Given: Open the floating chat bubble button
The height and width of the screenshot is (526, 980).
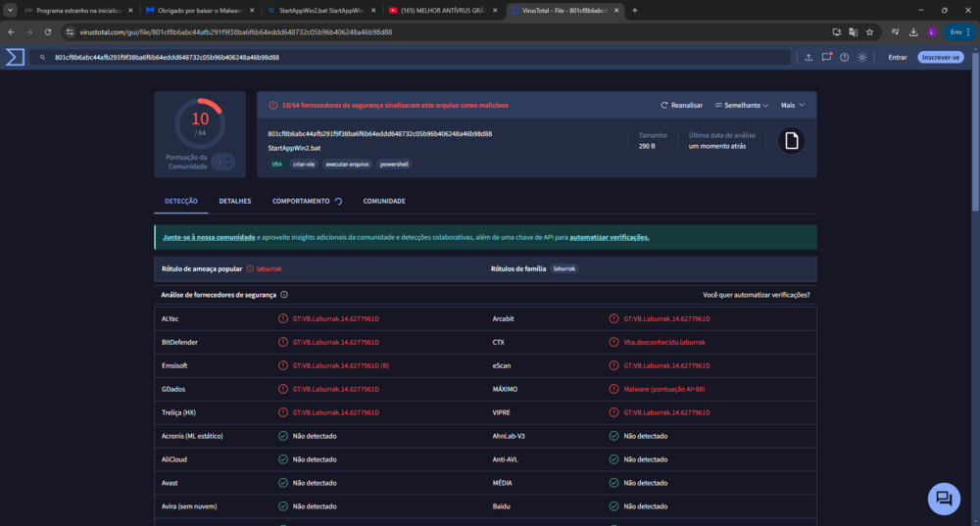Looking at the screenshot, I should click(x=944, y=499).
